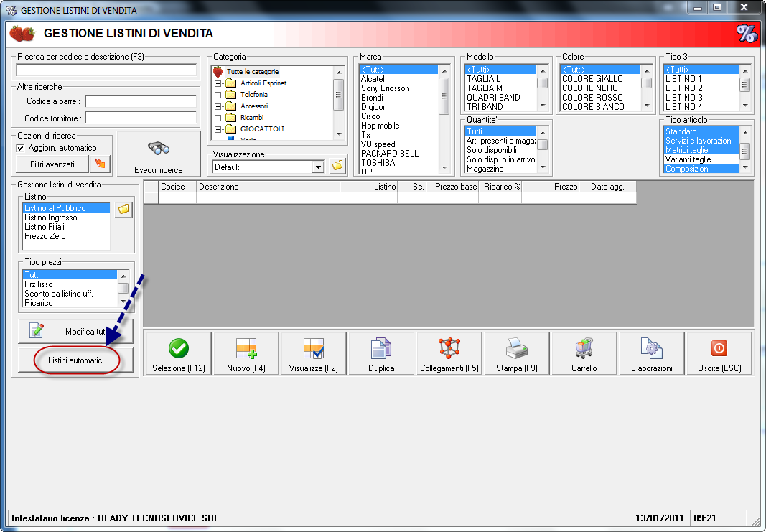The image size is (766, 532).
Task: Click down arrow of Tipo articolo scrollbar
Action: pyautogui.click(x=745, y=167)
